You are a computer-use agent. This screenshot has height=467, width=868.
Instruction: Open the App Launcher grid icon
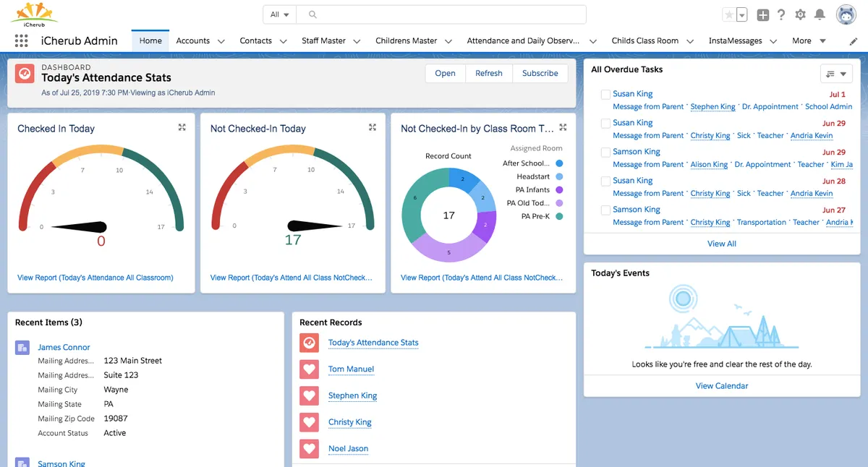21,41
